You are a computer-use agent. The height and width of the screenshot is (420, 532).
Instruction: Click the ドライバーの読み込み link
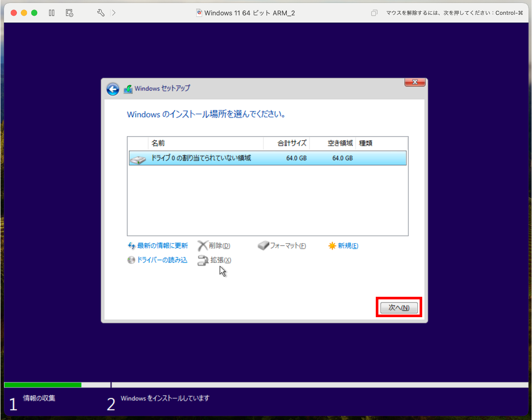pyautogui.click(x=162, y=260)
